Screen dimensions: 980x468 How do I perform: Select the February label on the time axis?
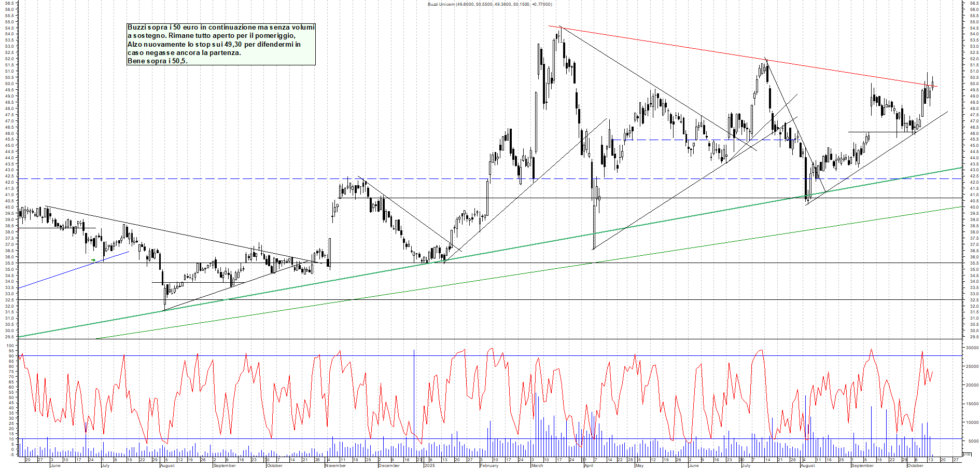click(489, 465)
